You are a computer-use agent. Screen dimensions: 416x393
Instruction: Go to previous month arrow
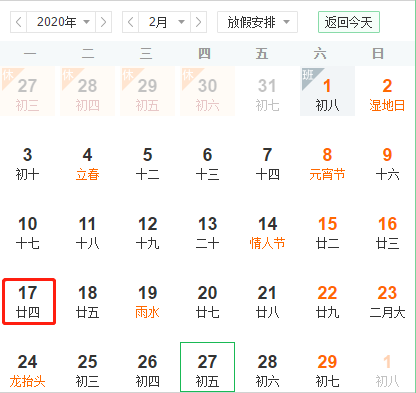(x=131, y=22)
